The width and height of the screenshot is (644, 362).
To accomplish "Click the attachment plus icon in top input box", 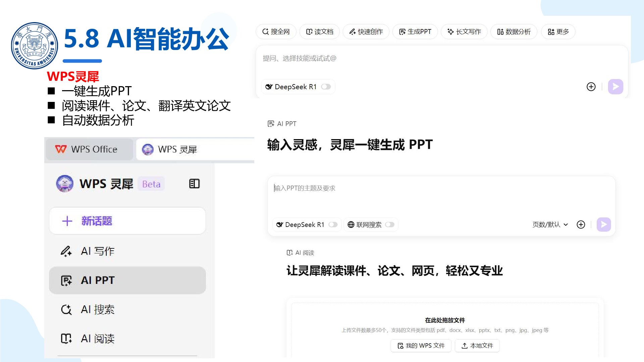I will 591,86.
